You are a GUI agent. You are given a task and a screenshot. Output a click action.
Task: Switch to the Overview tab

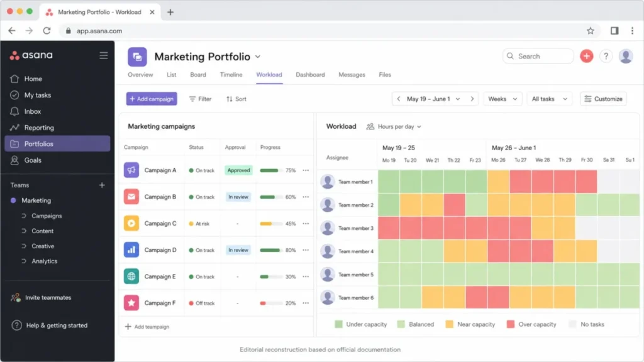click(140, 75)
